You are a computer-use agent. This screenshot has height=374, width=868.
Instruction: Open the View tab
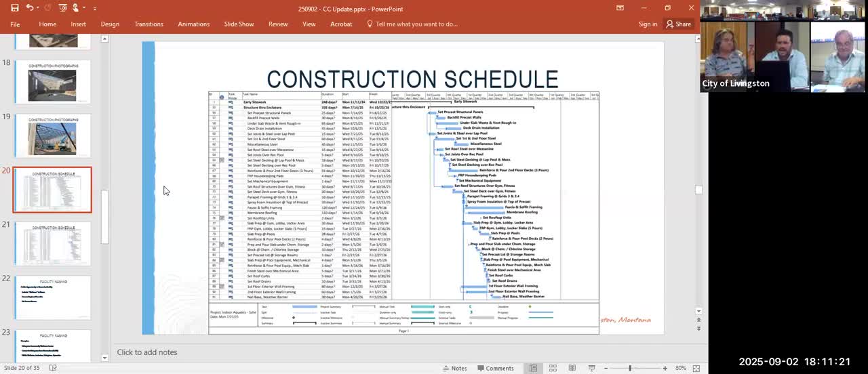309,24
